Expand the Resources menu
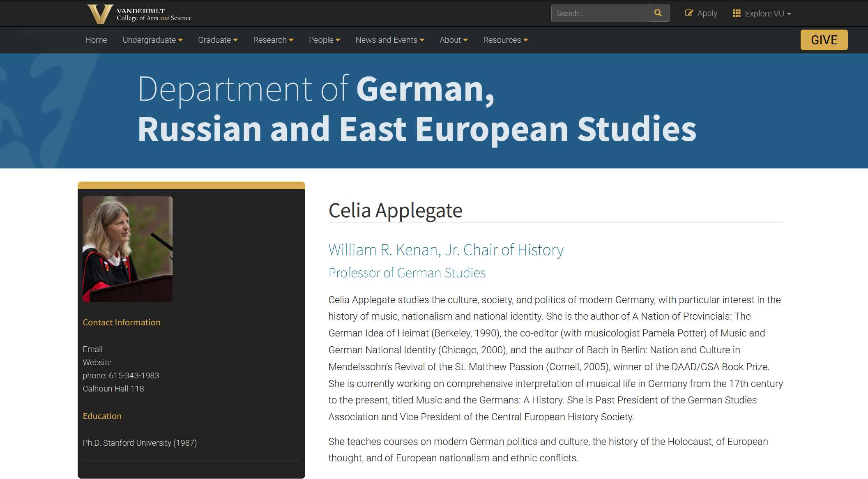Viewport: 868px width, 479px height. [505, 40]
